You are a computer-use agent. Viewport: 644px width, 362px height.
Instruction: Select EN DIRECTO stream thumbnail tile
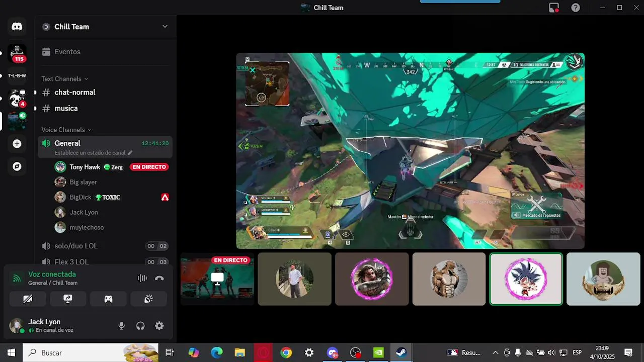[x=217, y=279]
